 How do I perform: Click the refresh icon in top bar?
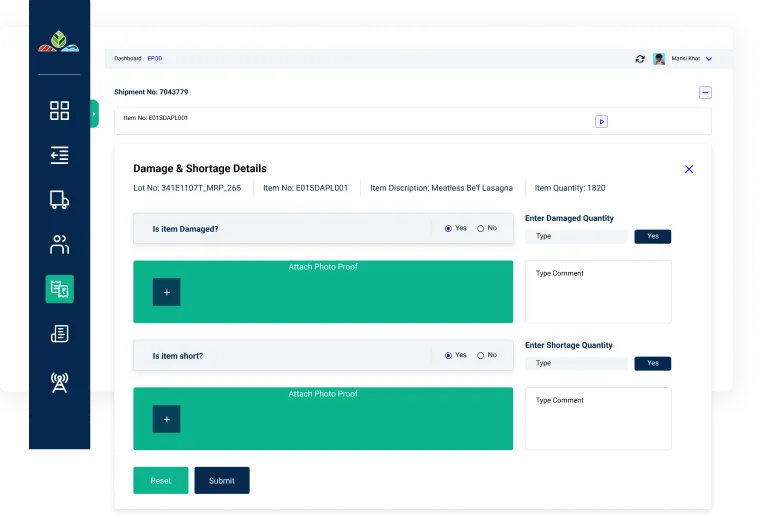point(640,59)
